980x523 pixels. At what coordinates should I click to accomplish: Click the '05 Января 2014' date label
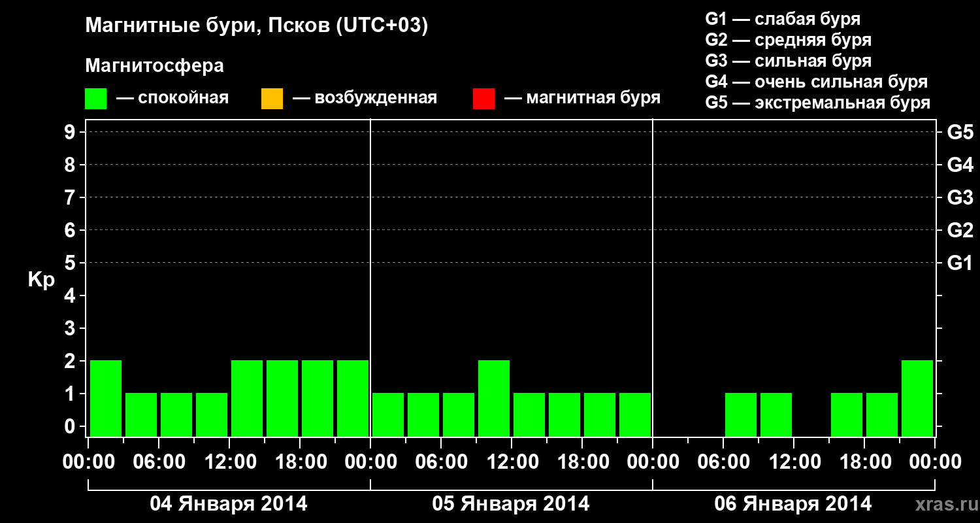tap(511, 504)
